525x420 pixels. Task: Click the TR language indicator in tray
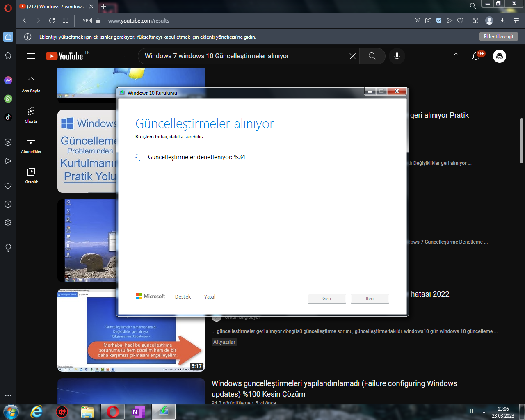pyautogui.click(x=472, y=411)
